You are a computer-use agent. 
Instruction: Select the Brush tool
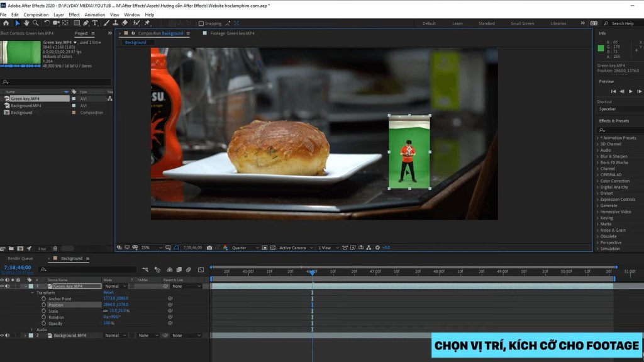(106, 23)
